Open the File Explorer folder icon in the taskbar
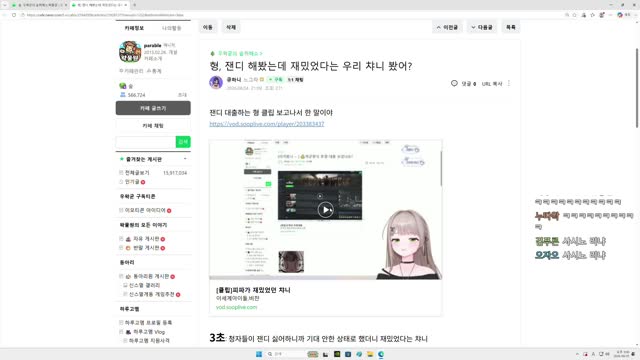This screenshot has width=640, height=360. tap(370, 354)
